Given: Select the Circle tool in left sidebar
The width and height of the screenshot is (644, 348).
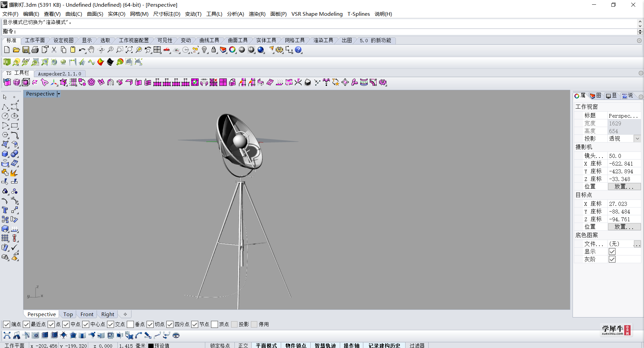Looking at the screenshot, I should click(x=5, y=116).
